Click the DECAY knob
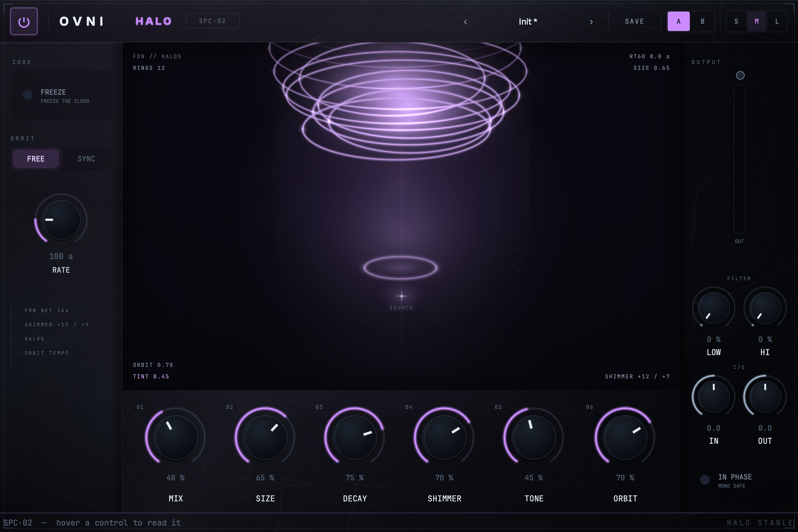 [x=354, y=437]
